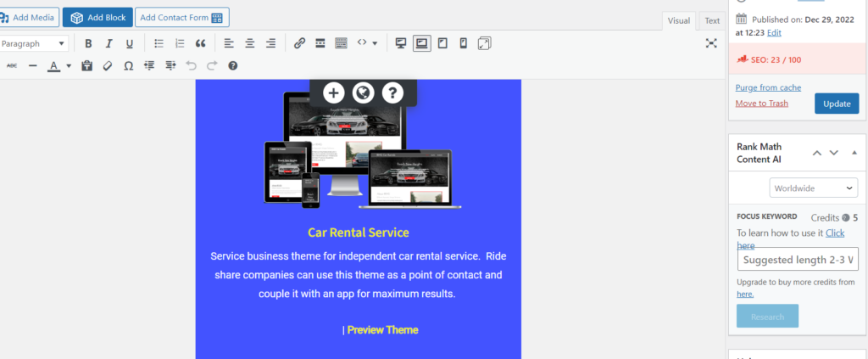
Task: Collapse the Rank Math Content AI panel
Action: coord(854,153)
